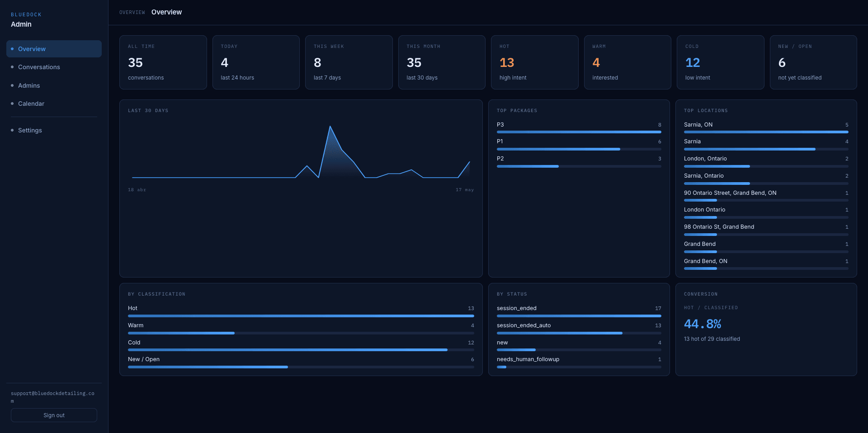Click the session_ended_auto status row
This screenshot has width=868, height=433.
[579, 329]
